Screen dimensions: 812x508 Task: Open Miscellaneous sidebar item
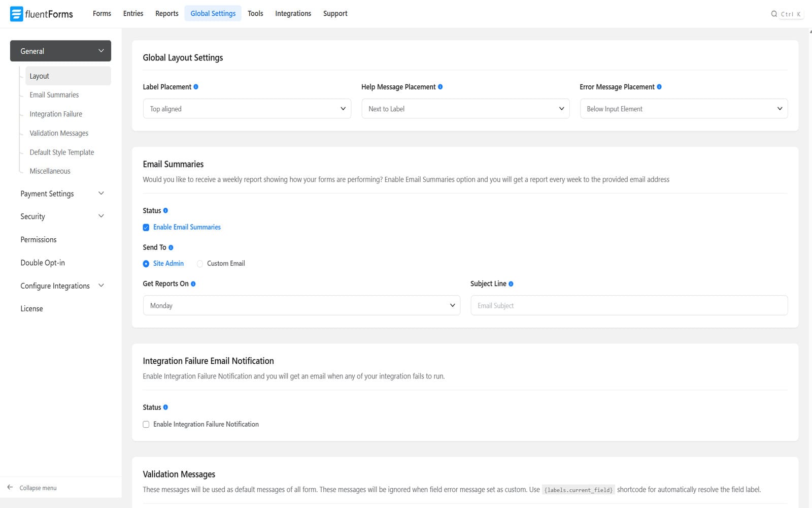point(50,171)
